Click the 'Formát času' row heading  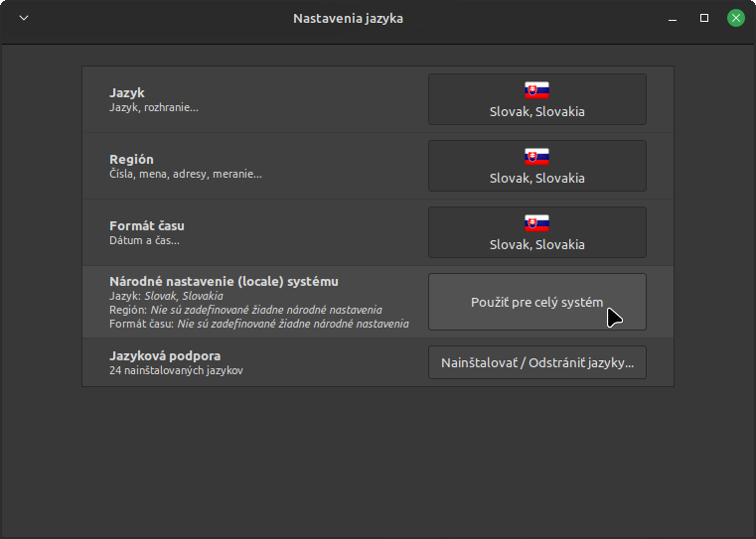(147, 225)
